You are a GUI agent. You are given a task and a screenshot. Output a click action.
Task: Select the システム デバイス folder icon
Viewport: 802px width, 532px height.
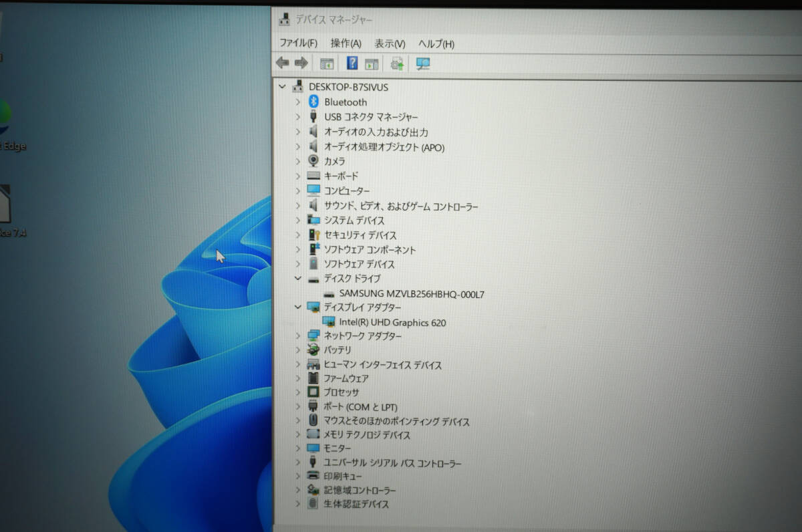[313, 220]
